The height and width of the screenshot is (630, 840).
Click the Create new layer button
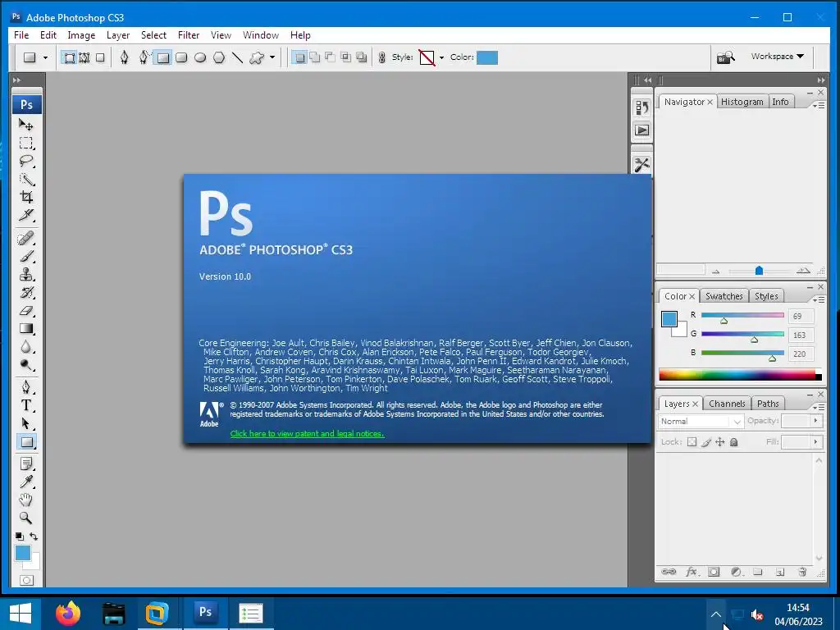point(780,572)
